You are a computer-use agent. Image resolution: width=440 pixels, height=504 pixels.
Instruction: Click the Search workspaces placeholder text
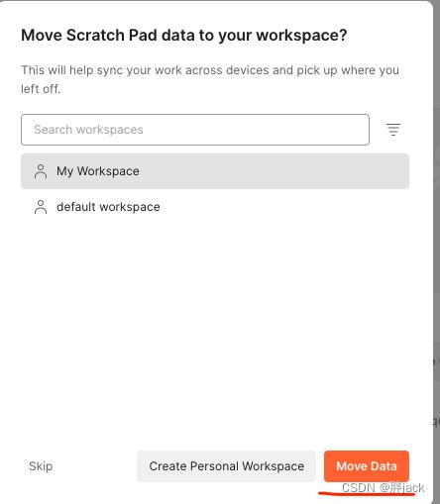pos(88,130)
